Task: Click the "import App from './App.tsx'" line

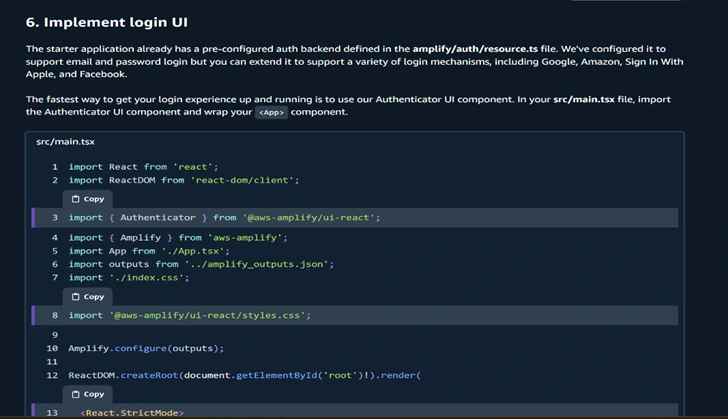Action: click(149, 251)
